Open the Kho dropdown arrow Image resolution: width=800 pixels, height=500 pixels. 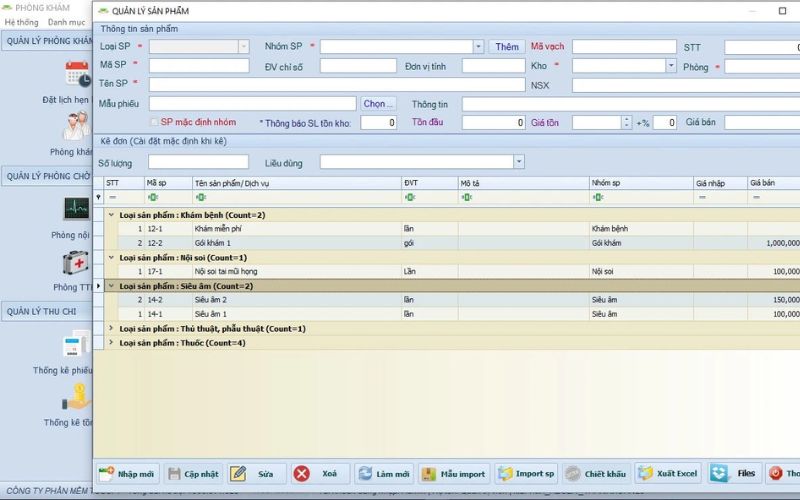[671, 65]
